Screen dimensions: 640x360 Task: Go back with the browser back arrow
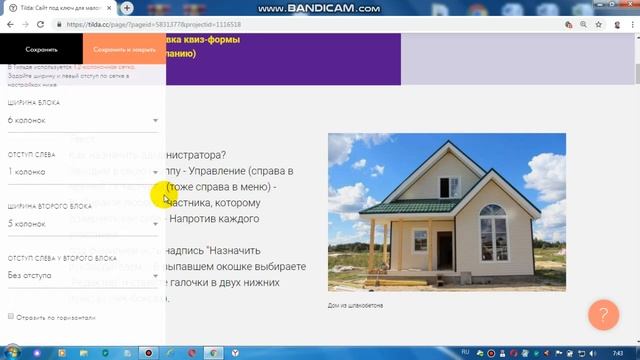tap(10, 24)
